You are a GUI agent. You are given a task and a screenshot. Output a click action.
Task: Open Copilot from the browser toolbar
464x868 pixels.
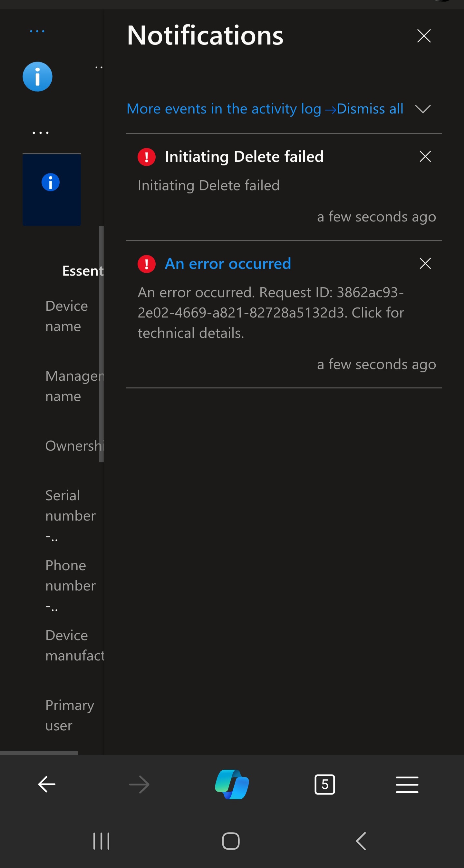pos(231,785)
